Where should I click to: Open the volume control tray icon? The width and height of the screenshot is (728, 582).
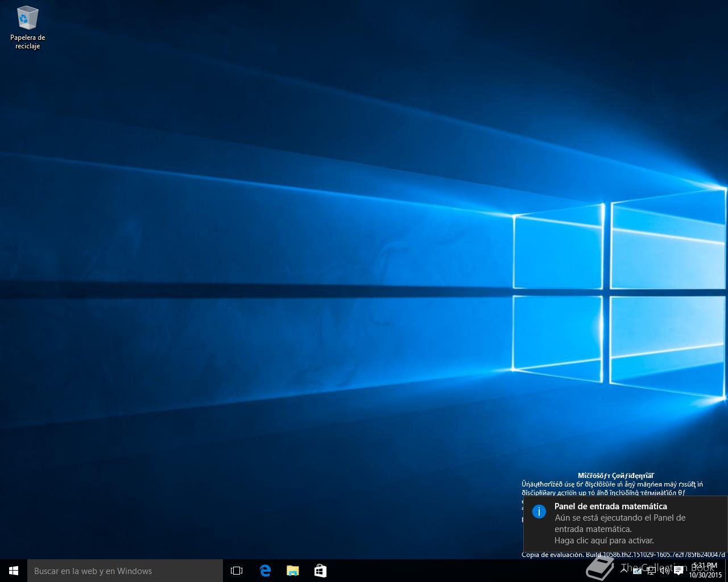click(x=664, y=571)
